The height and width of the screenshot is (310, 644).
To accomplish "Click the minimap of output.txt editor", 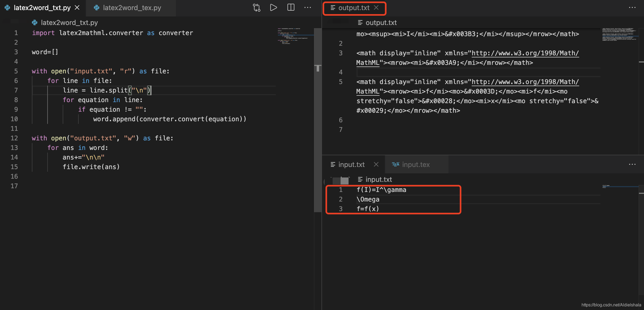I will (620, 34).
